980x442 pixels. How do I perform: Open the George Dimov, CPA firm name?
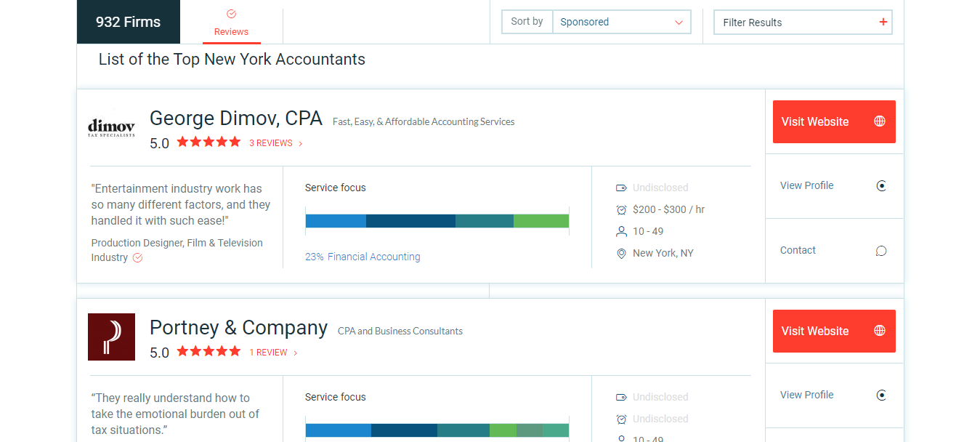(236, 118)
